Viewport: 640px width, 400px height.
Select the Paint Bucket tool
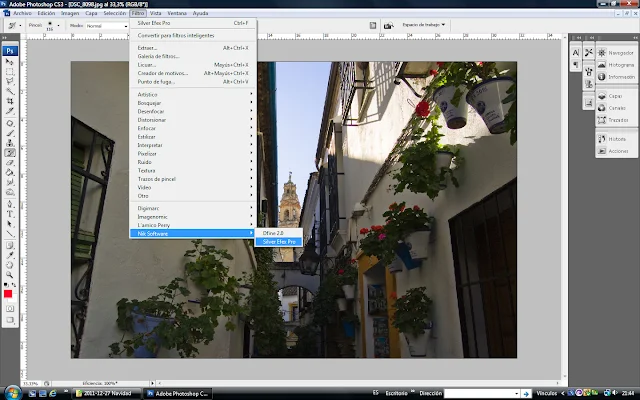point(10,172)
